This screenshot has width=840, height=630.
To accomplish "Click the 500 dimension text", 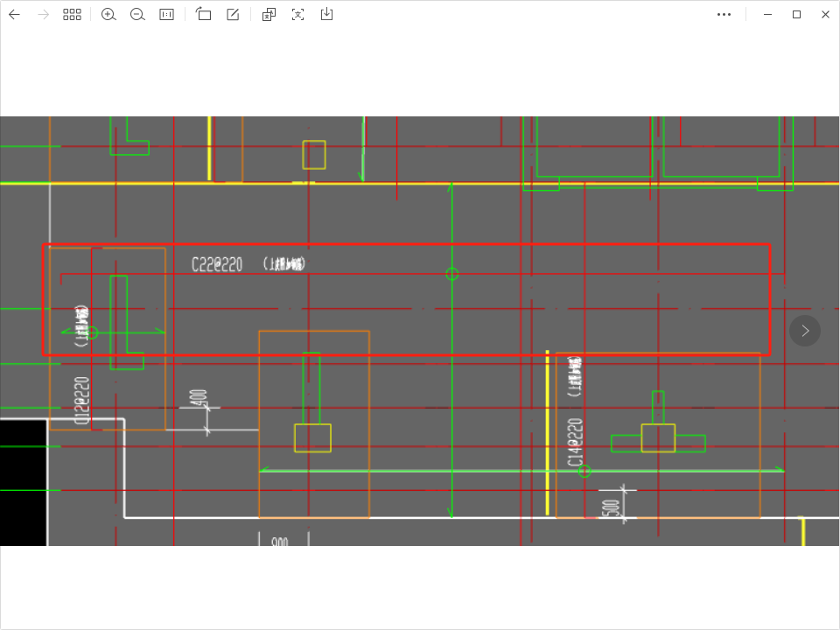I will click(610, 507).
